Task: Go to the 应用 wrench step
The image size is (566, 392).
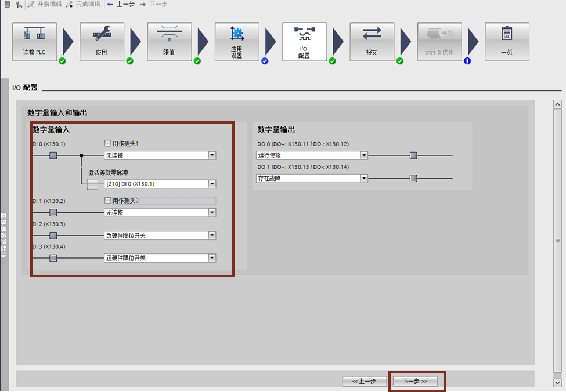Action: click(102, 42)
